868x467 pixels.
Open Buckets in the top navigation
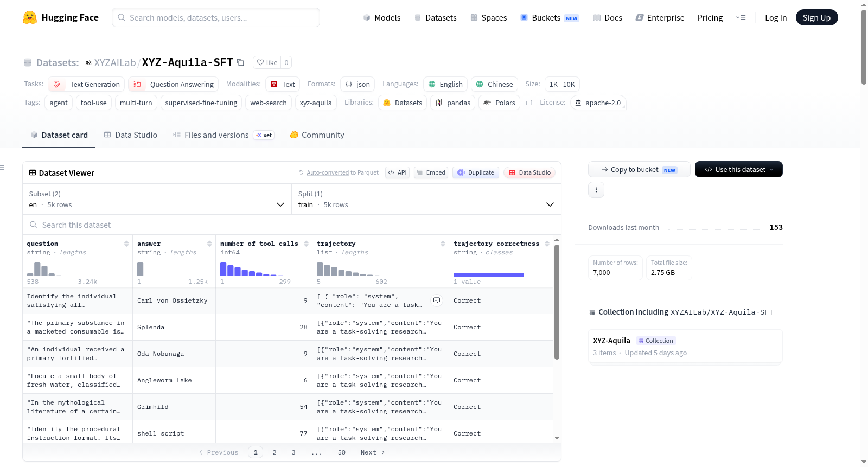[x=550, y=17]
